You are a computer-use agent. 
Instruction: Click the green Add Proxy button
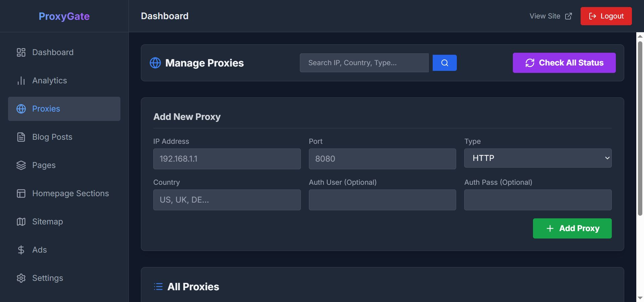(572, 228)
